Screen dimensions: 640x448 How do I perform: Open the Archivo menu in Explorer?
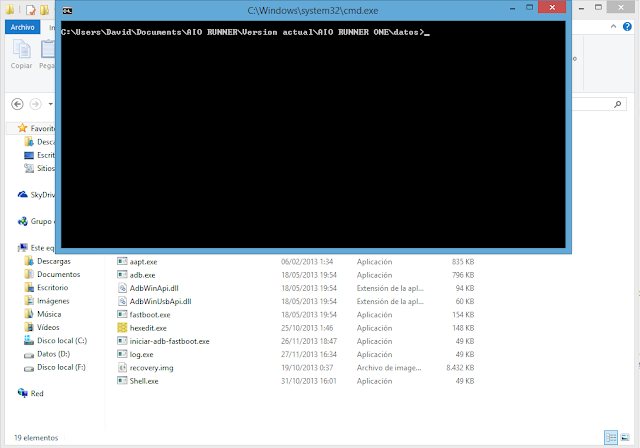pos(22,27)
